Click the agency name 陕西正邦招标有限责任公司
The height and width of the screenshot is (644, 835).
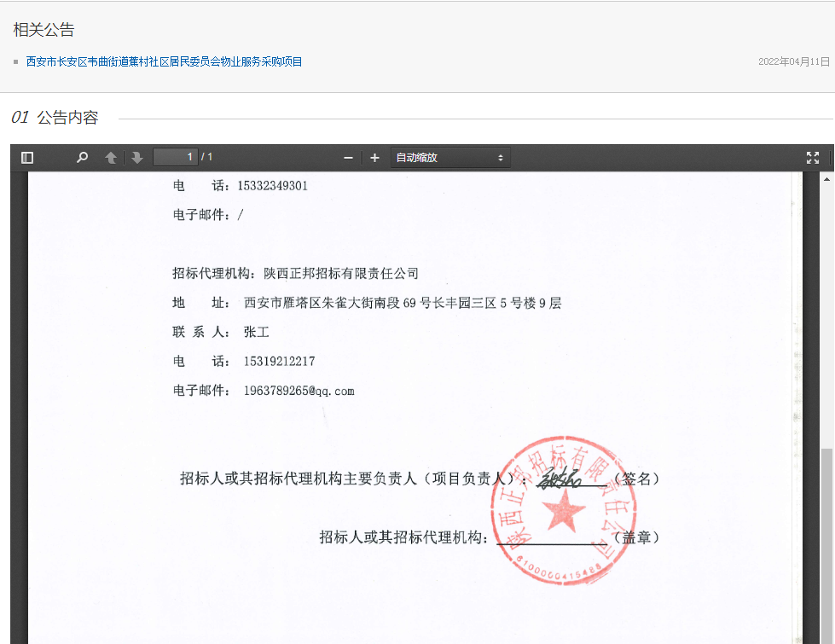[341, 274]
